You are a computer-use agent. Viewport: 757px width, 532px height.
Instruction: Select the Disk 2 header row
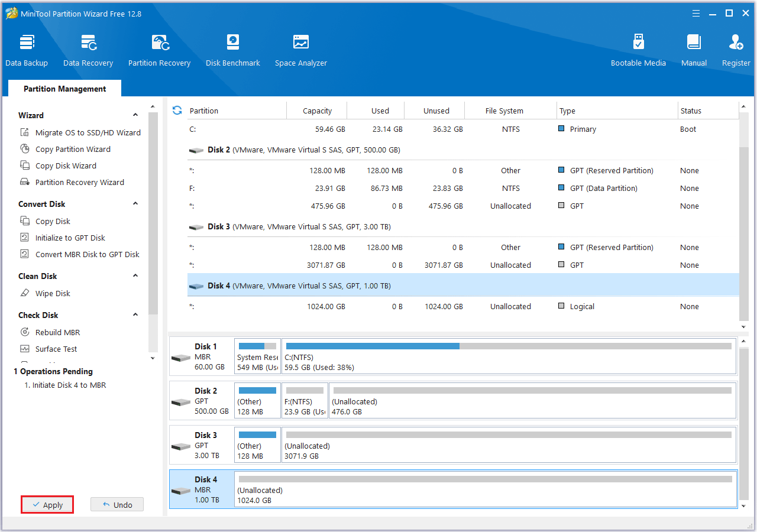[x=463, y=150]
